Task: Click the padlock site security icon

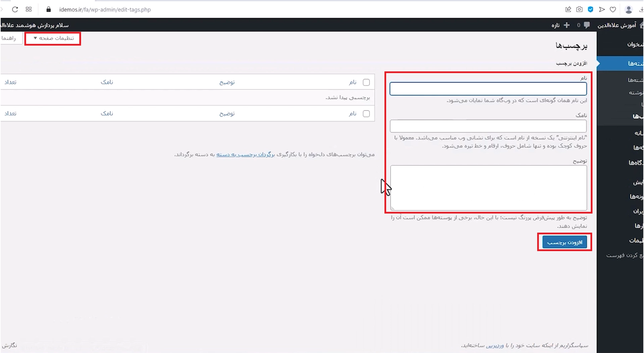Action: point(49,9)
